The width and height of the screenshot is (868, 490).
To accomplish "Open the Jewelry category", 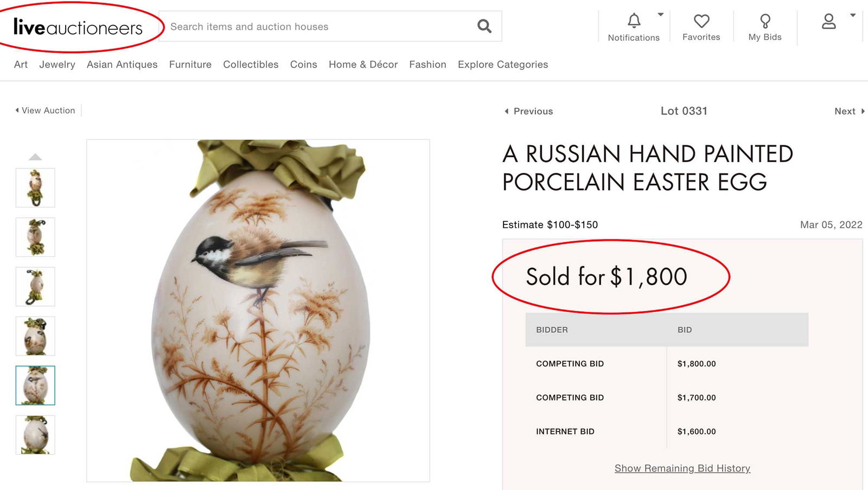I will coord(57,65).
